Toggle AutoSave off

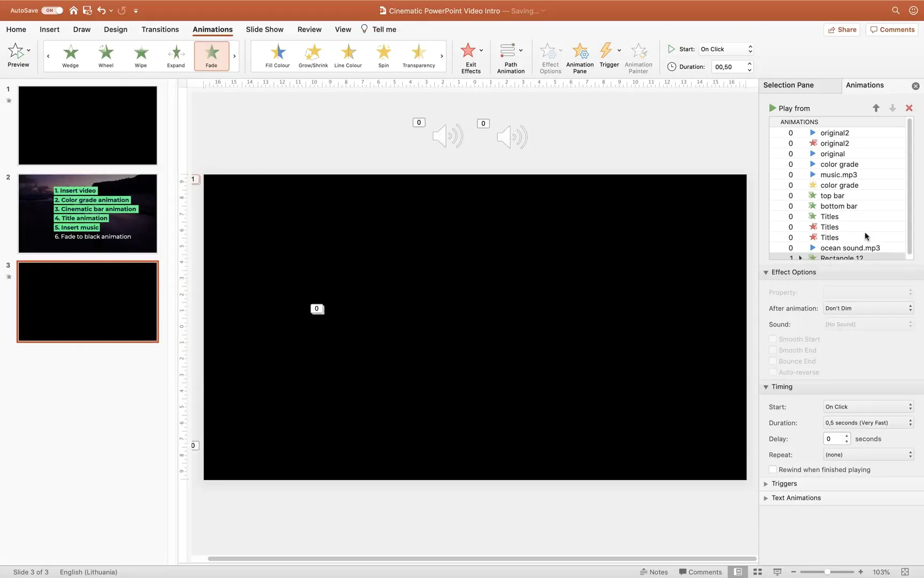pyautogui.click(x=51, y=10)
